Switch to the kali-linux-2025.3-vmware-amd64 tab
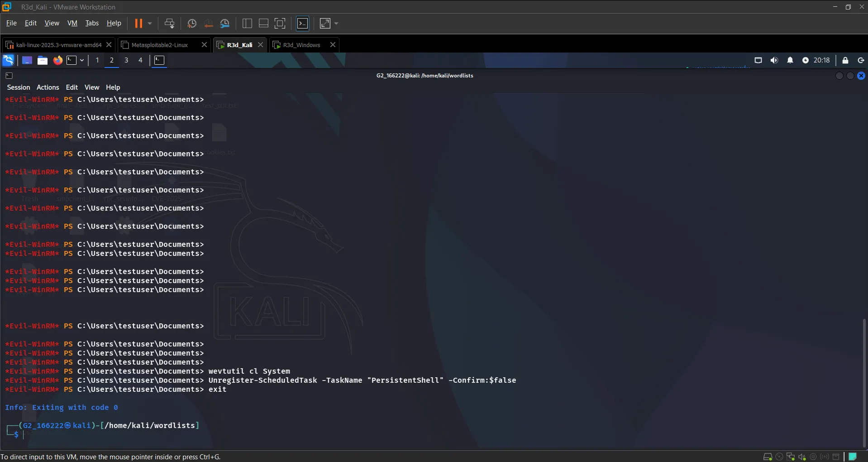868x462 pixels. click(x=59, y=45)
